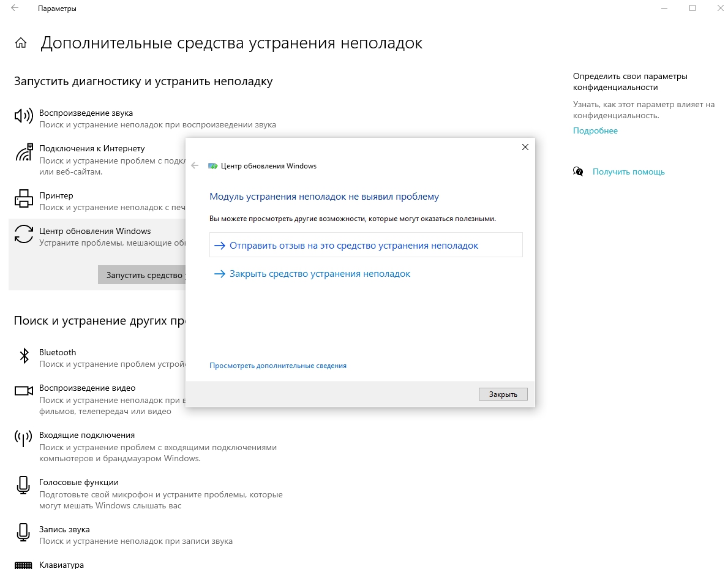Screen dimensions: 728x569
Task: Minimize the Параметры window
Action: [664, 9]
